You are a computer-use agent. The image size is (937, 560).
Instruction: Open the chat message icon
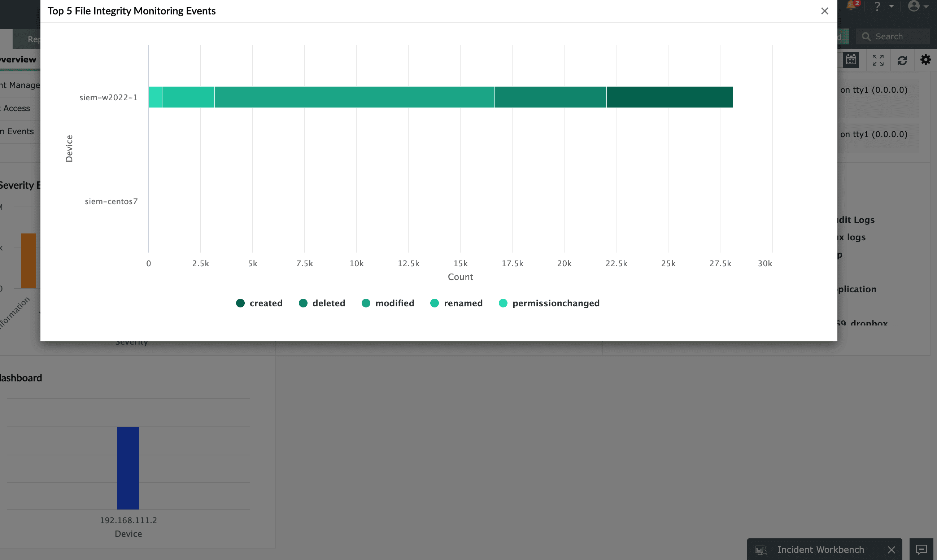coord(921,550)
